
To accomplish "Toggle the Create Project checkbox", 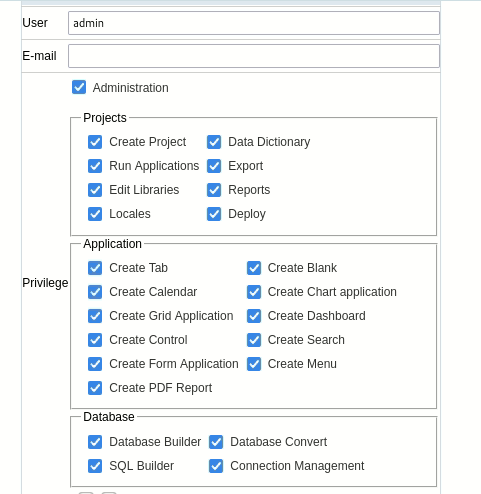I will pos(95,142).
